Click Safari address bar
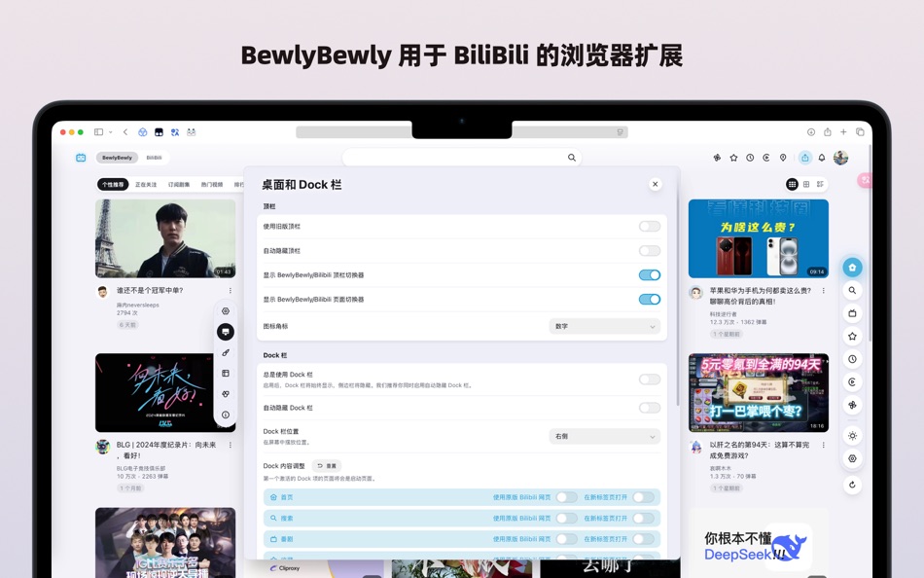924x578 pixels. pos(461,132)
